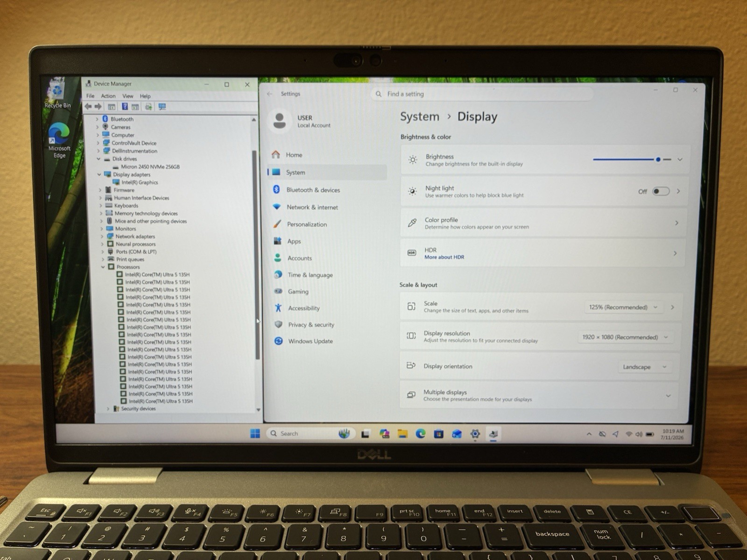The width and height of the screenshot is (747, 560).
Task: Click the Wi-Fi icon in system tray
Action: (x=629, y=434)
